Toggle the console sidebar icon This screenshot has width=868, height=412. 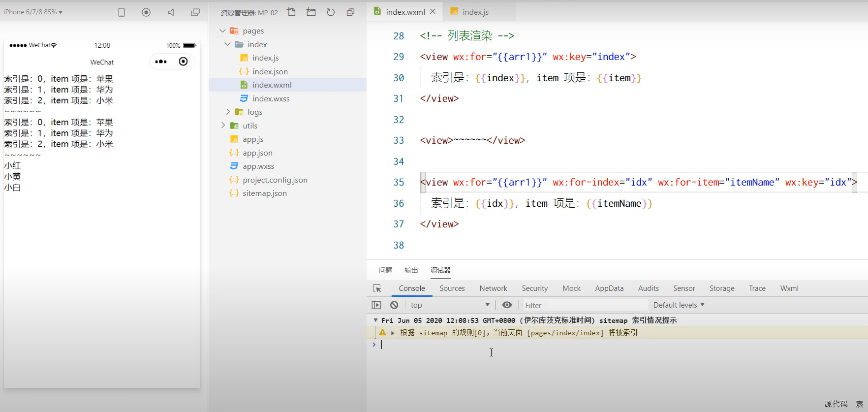tap(376, 305)
